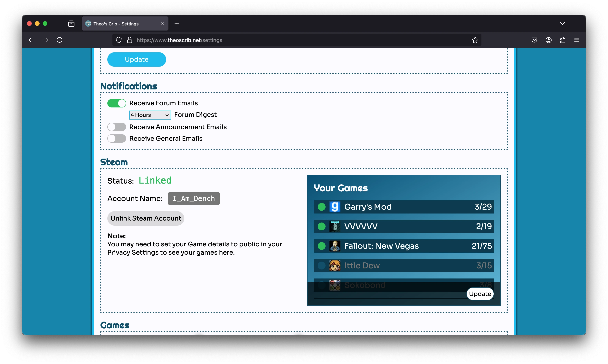This screenshot has height=364, width=608.
Task: Click the Your Games panel heading
Action: pyautogui.click(x=340, y=188)
